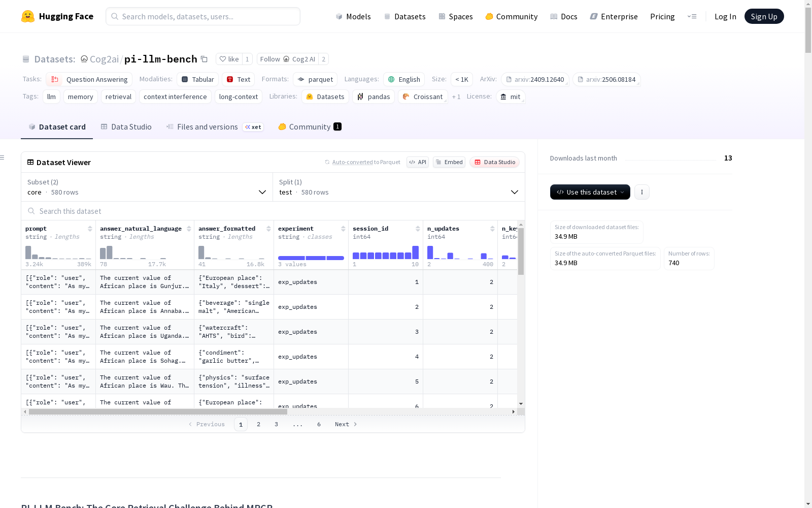812x508 pixels.
Task: Sort by n_updates column sort icon
Action: pyautogui.click(x=492, y=229)
